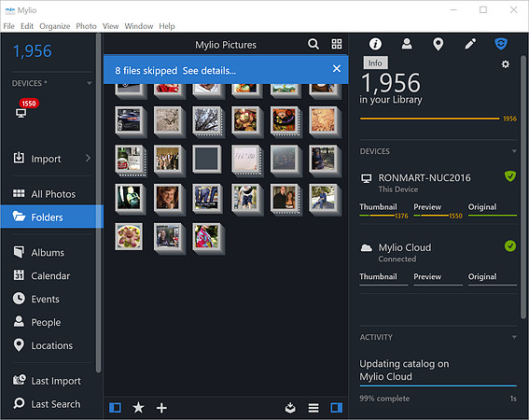
Task: Open the Organize menu
Action: coord(55,26)
